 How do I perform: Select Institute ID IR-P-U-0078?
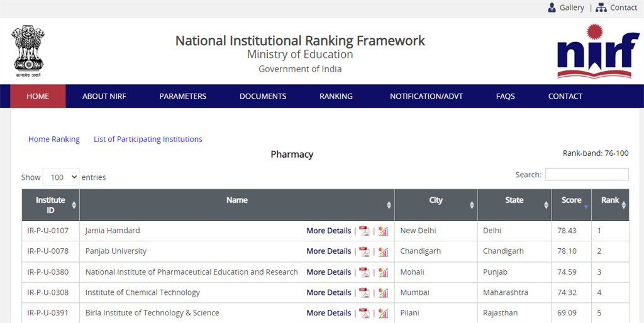48,251
